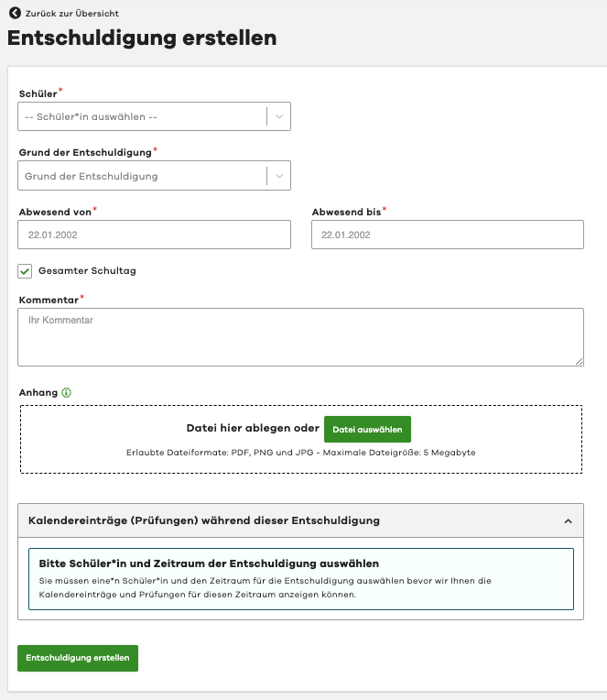This screenshot has height=700, width=607.
Task: Click the Datei auswählen button
Action: (x=367, y=429)
